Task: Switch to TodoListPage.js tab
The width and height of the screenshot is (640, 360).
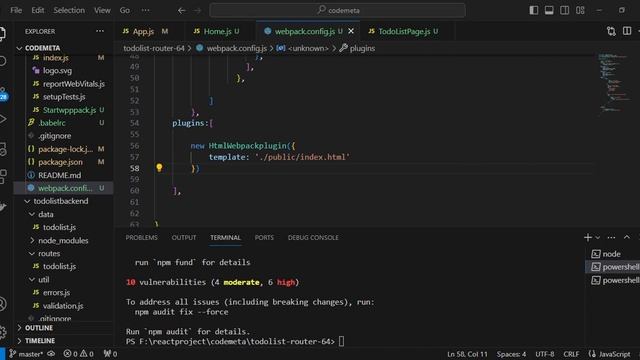Action: pyautogui.click(x=404, y=31)
